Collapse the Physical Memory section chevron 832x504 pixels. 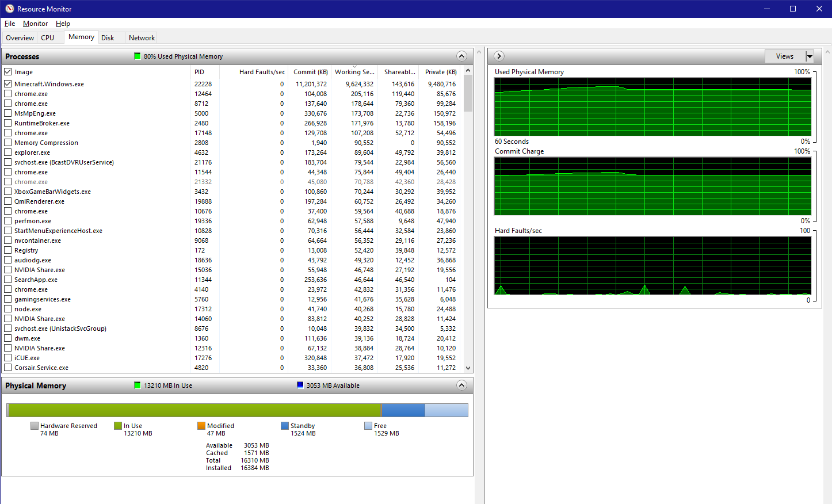pyautogui.click(x=461, y=385)
